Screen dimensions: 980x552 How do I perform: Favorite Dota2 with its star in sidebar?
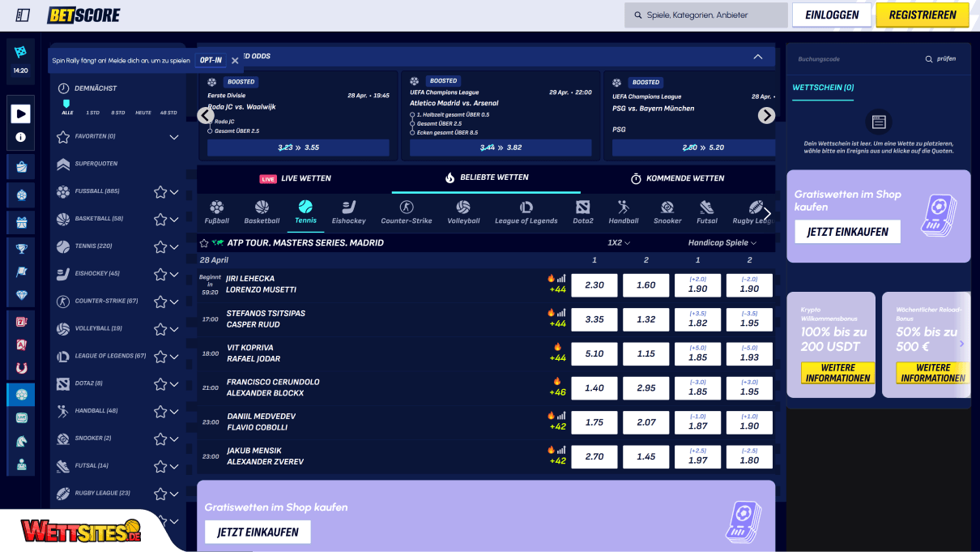click(160, 384)
